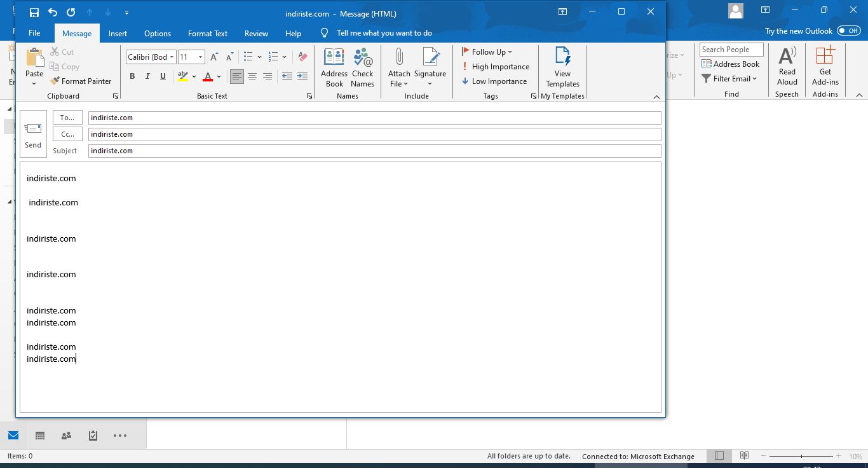
Task: Switch to People view in navigation bar
Action: [66, 436]
